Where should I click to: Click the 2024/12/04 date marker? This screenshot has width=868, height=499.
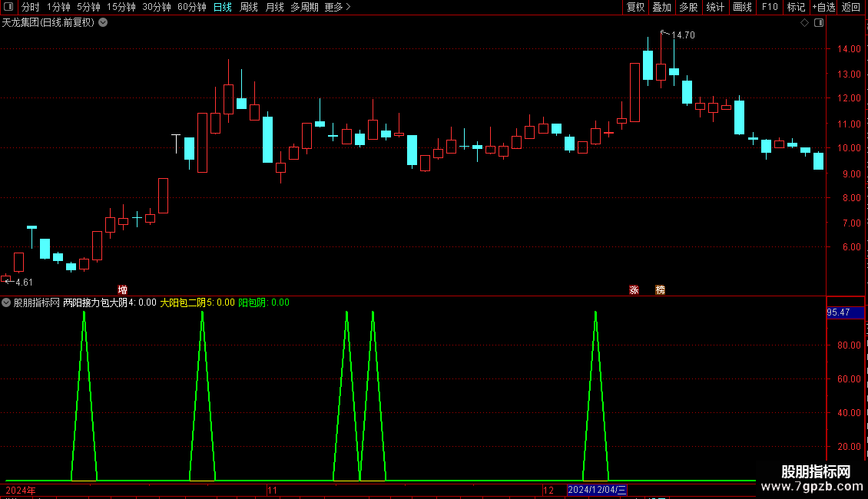(x=597, y=490)
